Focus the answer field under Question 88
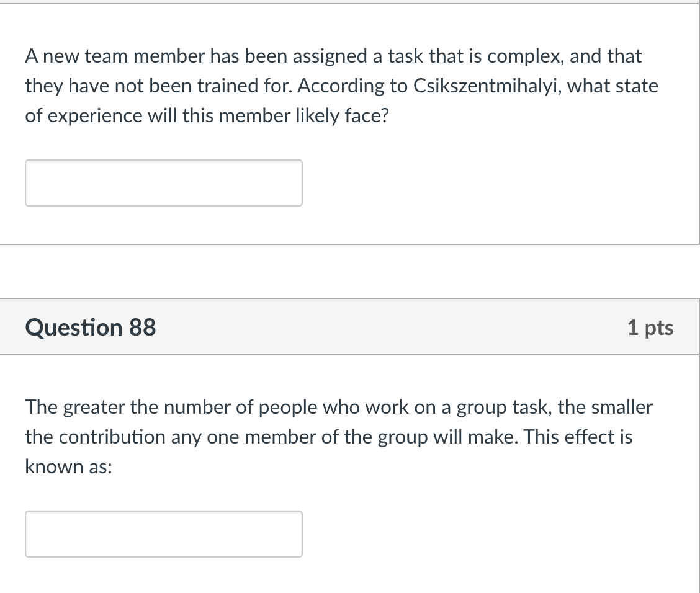This screenshot has width=700, height=593. (164, 534)
